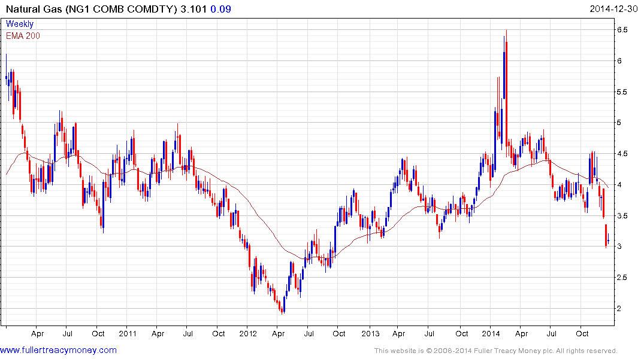644x359 pixels.
Task: Click the www.fullertreacymoney.com link
Action: (x=58, y=350)
